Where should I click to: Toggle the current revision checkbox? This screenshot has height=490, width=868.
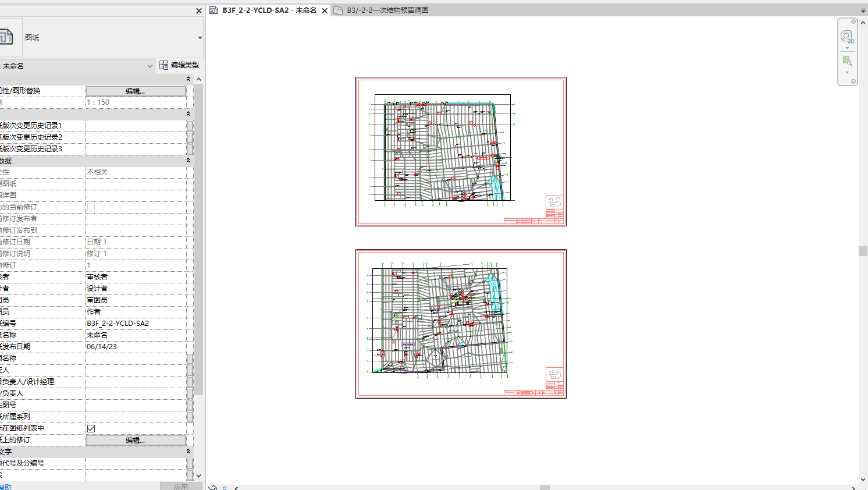(91, 207)
